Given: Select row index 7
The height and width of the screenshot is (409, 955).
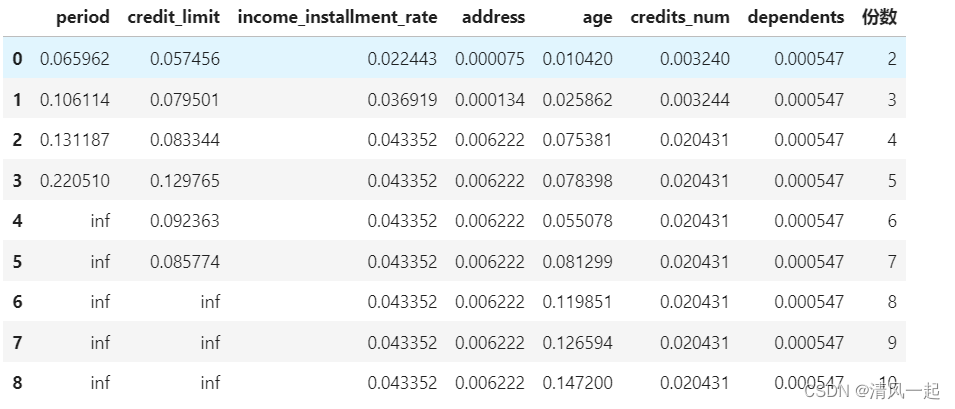Looking at the screenshot, I should pos(17,343).
